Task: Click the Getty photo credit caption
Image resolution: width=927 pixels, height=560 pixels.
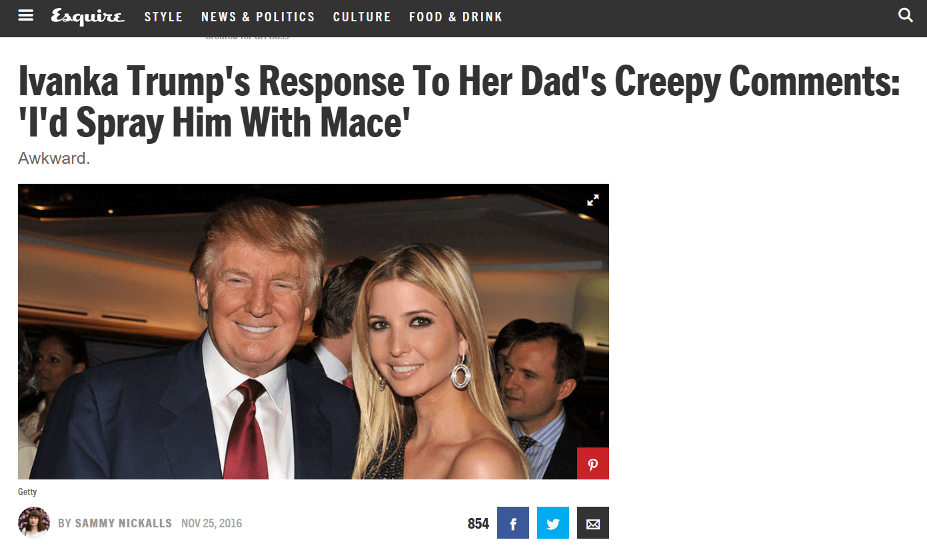Action: (x=27, y=492)
